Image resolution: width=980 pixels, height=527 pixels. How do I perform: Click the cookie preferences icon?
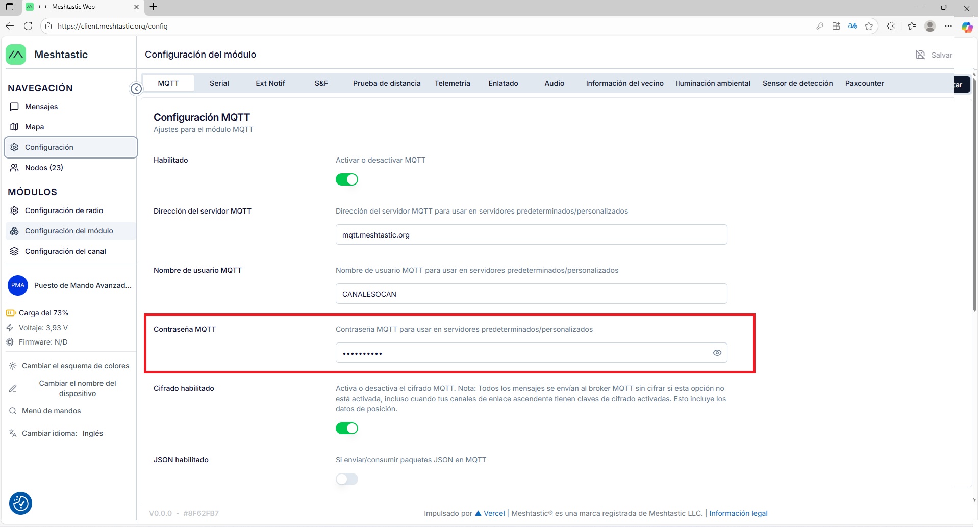[x=21, y=504]
